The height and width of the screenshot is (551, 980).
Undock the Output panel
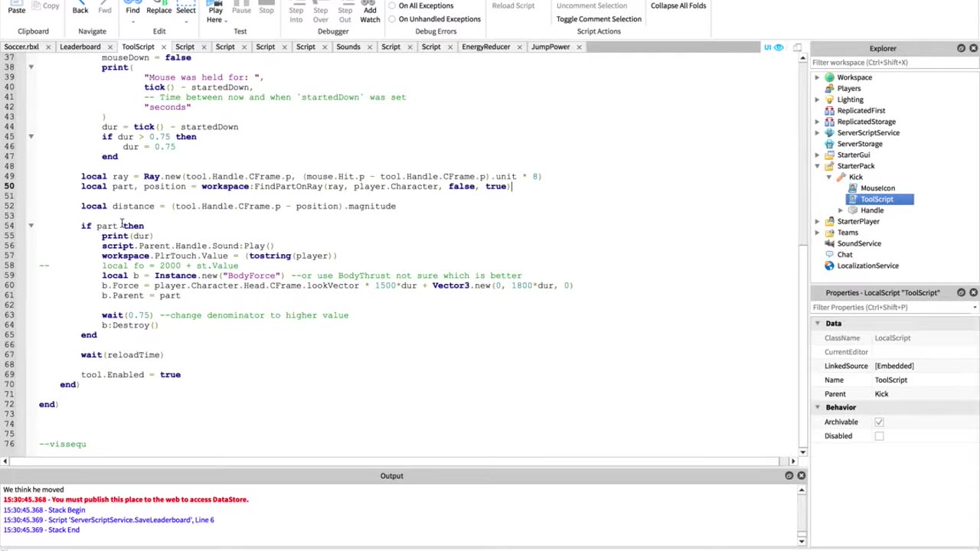click(789, 475)
